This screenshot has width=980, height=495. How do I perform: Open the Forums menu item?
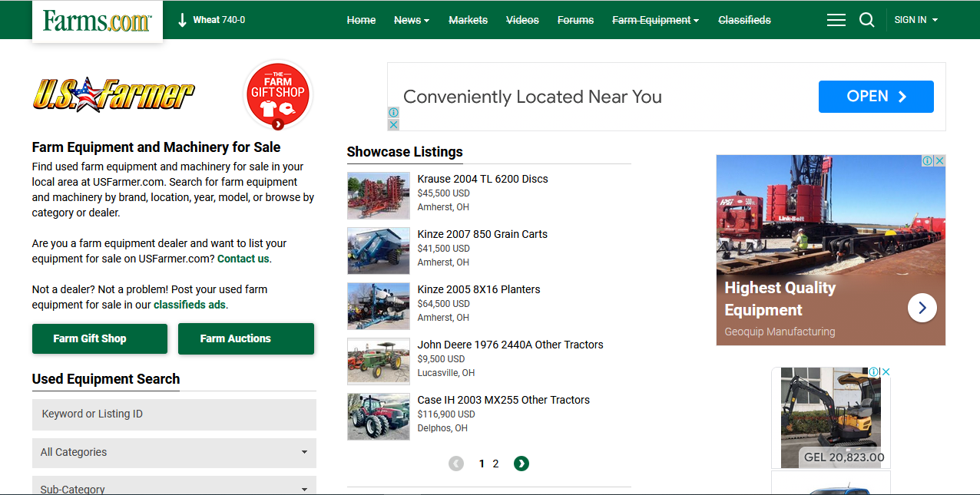tap(575, 20)
